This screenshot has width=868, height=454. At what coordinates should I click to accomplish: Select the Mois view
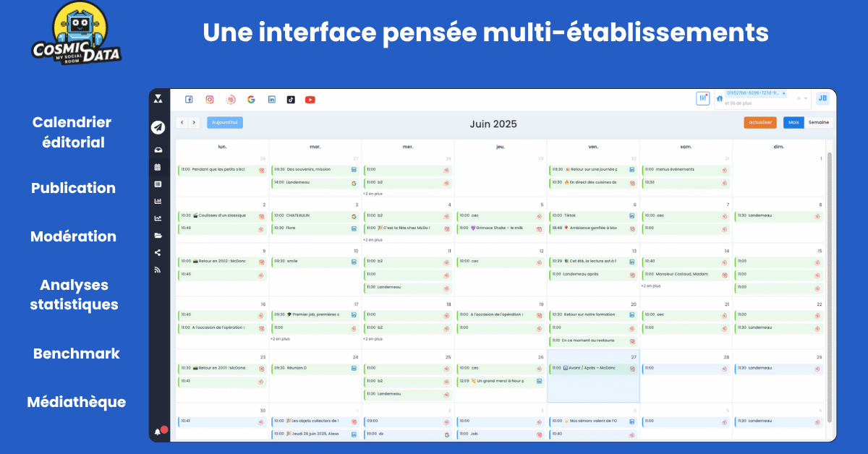pyautogui.click(x=793, y=122)
